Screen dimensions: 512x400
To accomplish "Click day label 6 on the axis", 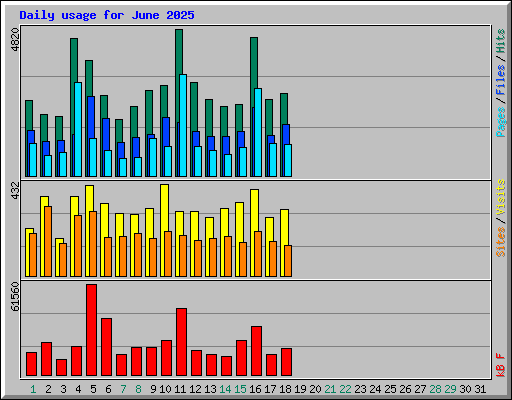I will click(x=108, y=389).
